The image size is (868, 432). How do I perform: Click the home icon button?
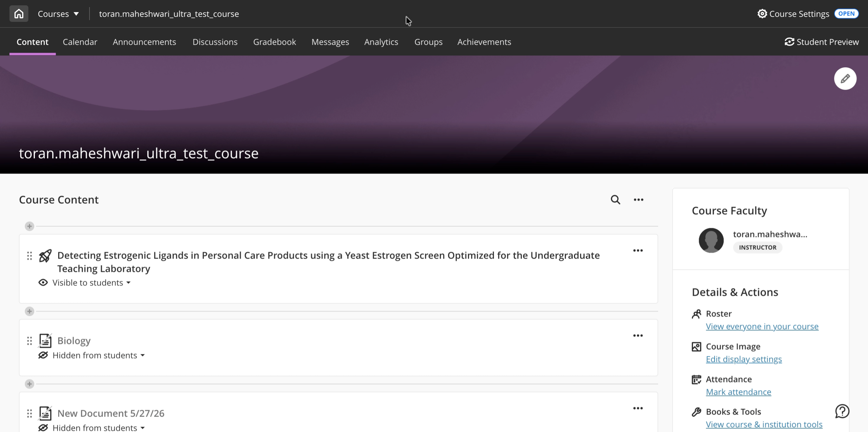19,14
